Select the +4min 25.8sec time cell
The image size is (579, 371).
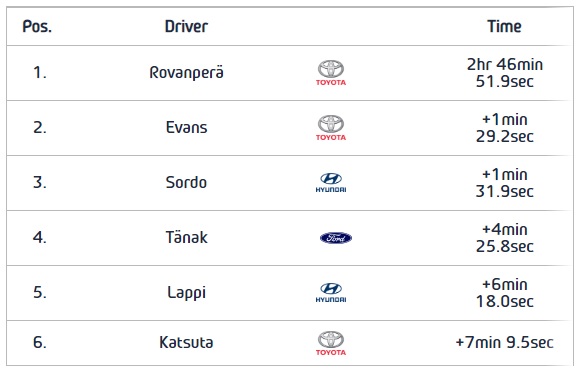(505, 238)
